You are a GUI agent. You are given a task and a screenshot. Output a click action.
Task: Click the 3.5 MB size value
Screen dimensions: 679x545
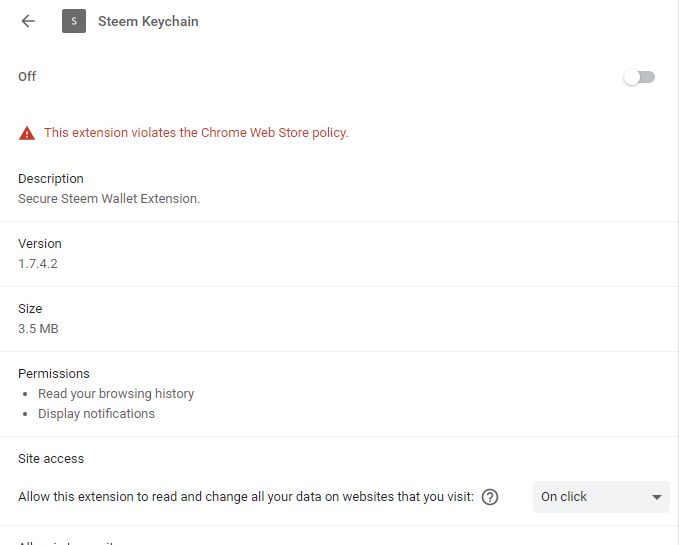(39, 328)
